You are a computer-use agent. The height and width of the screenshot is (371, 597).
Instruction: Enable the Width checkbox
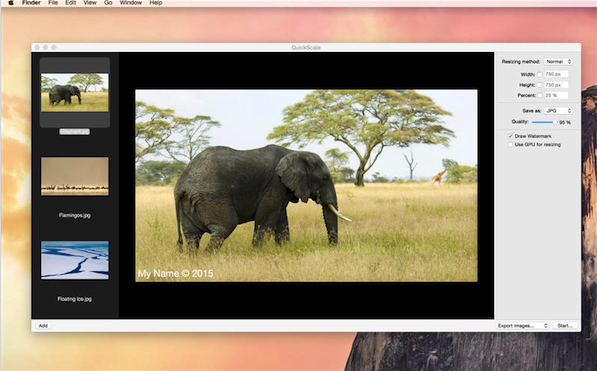pos(540,74)
